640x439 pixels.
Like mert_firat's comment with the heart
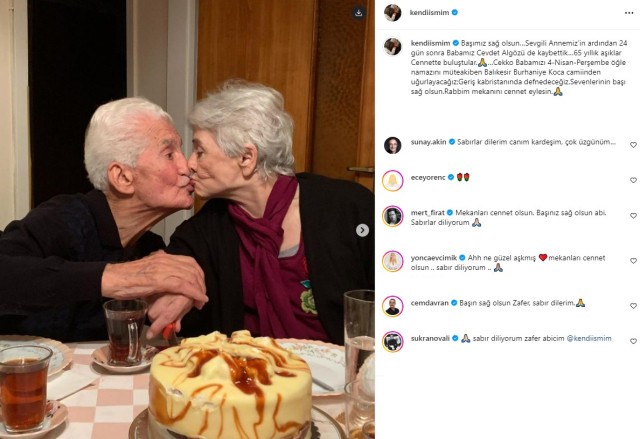(633, 215)
